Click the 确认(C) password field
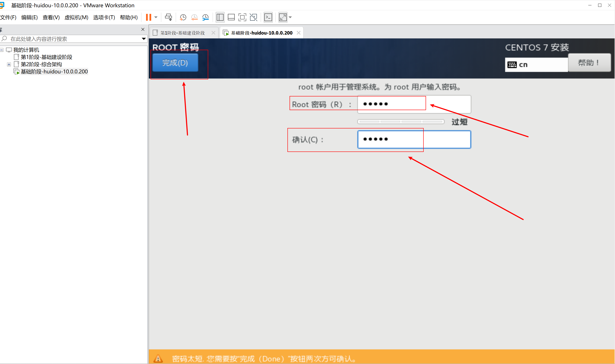The height and width of the screenshot is (364, 615). (414, 140)
